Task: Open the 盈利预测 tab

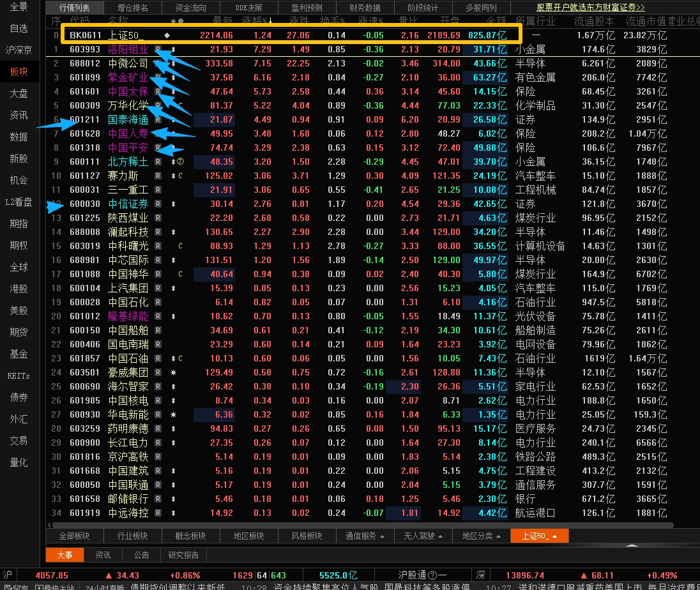Action: coord(307,8)
